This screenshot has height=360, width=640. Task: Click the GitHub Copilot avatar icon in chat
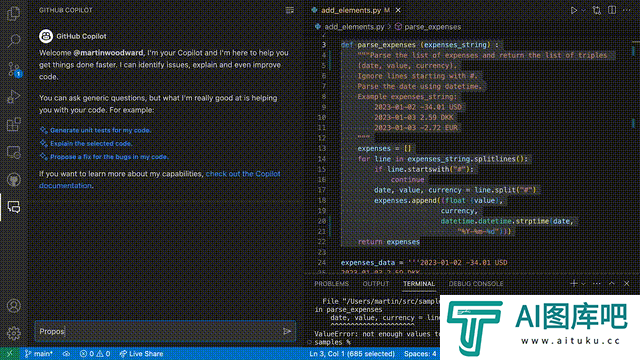click(46, 36)
